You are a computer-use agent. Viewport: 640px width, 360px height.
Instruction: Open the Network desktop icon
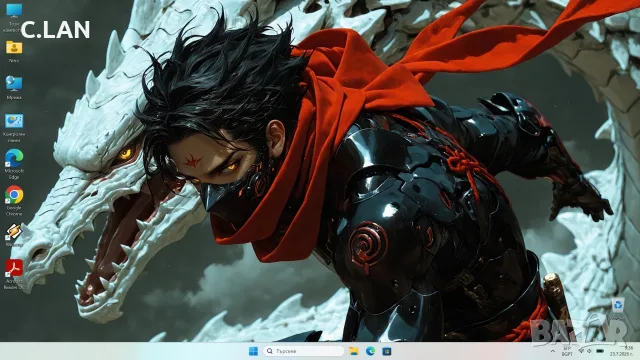pyautogui.click(x=14, y=87)
